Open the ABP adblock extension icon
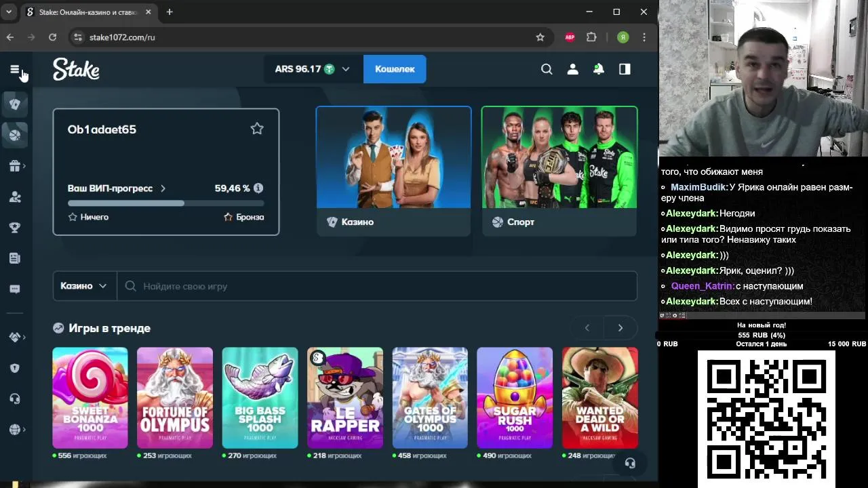The image size is (868, 488). click(x=570, y=37)
